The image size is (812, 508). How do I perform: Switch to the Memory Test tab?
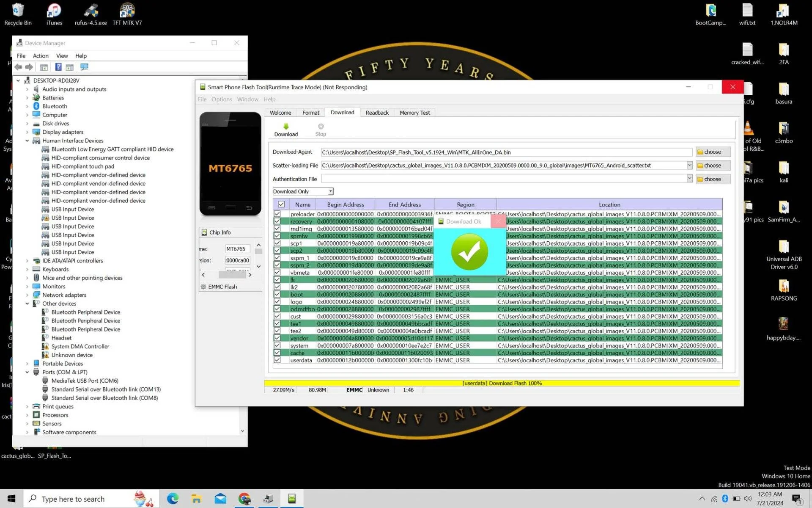click(x=415, y=113)
